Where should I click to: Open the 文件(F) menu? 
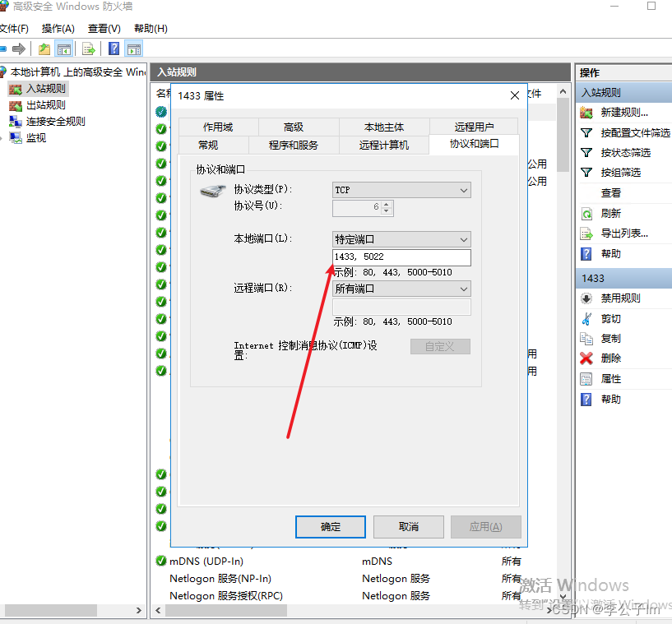pyautogui.click(x=14, y=29)
